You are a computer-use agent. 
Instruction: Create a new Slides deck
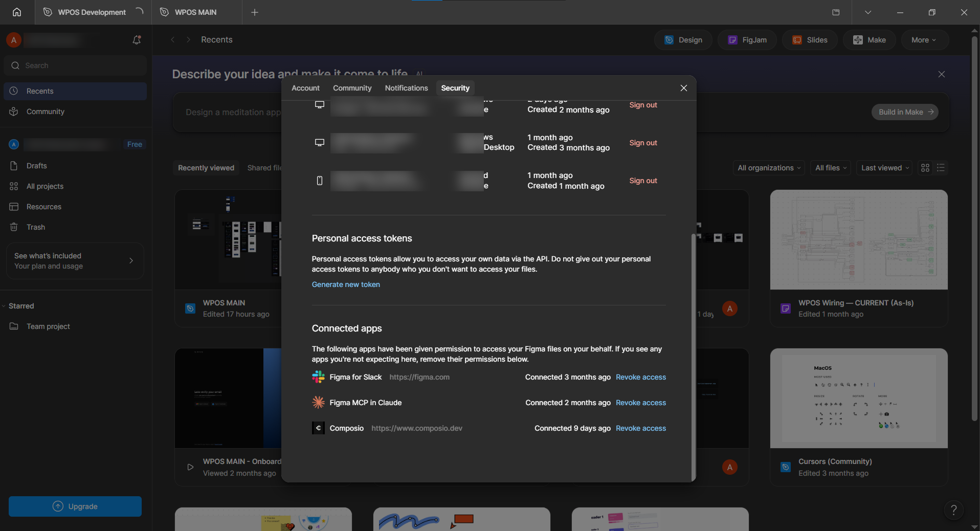(810, 40)
